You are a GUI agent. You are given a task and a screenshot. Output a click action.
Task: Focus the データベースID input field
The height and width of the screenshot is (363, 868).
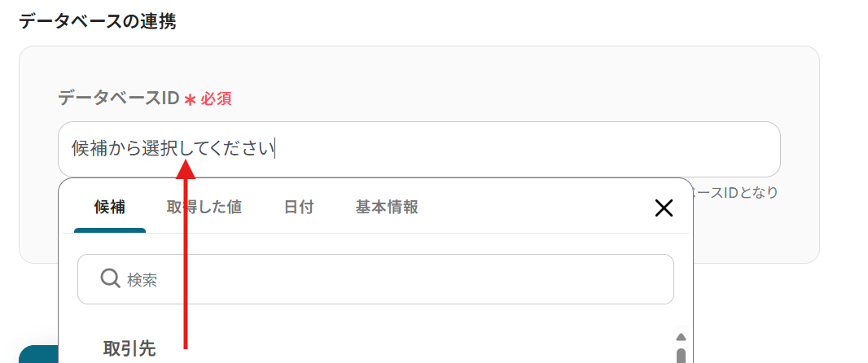point(521,149)
